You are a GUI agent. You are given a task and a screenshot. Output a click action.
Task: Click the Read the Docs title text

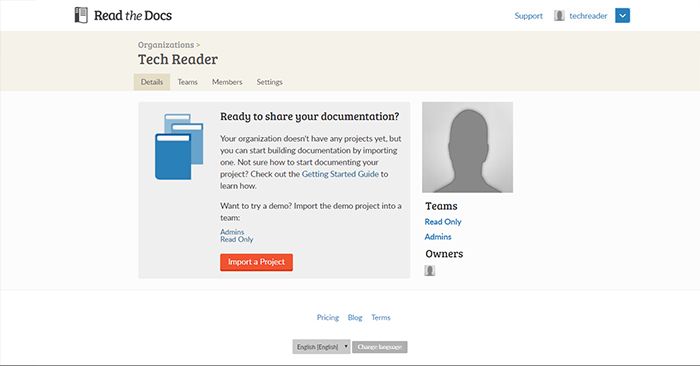[133, 16]
